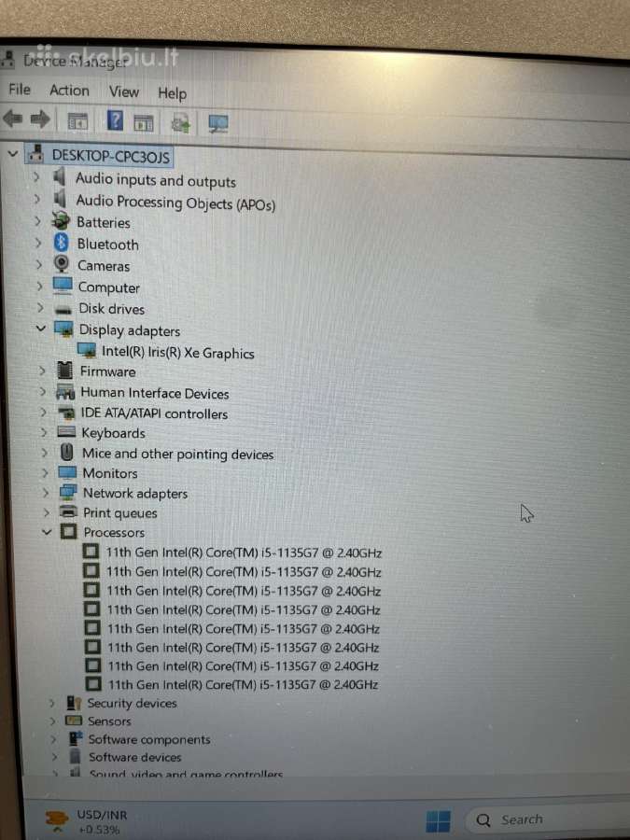
Task: Click the Properties pane toolbar icon
Action: pos(143,123)
